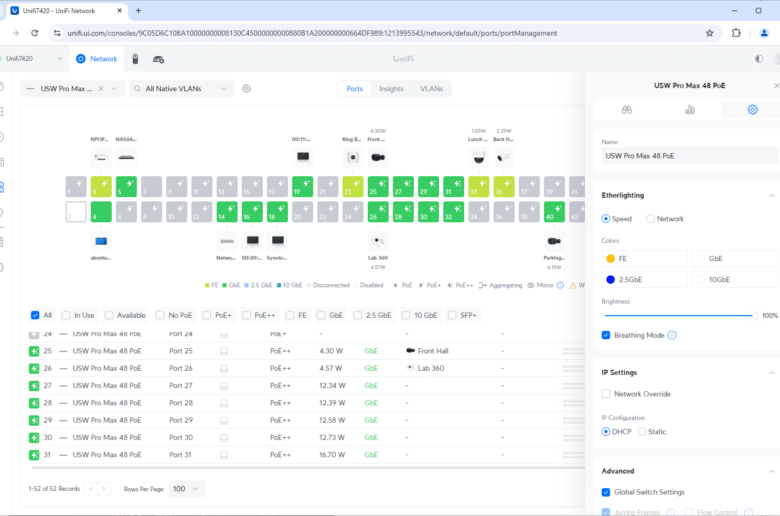The height and width of the screenshot is (516, 780).
Task: Open the Port 25 Front Hall table row
Action: 306,351
